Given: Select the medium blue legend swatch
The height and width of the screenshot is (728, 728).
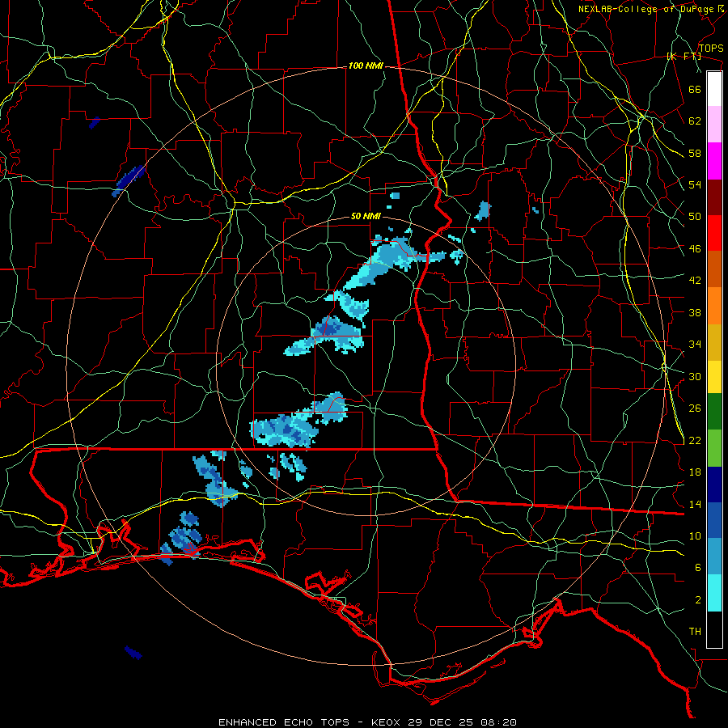Looking at the screenshot, I should point(714,520).
